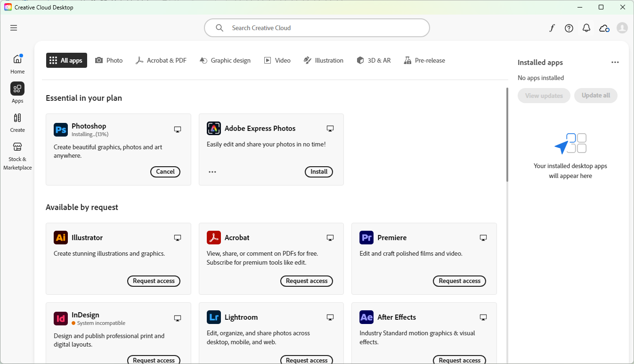Click the Search Creative Cloud field
This screenshot has width=634, height=364.
[317, 28]
